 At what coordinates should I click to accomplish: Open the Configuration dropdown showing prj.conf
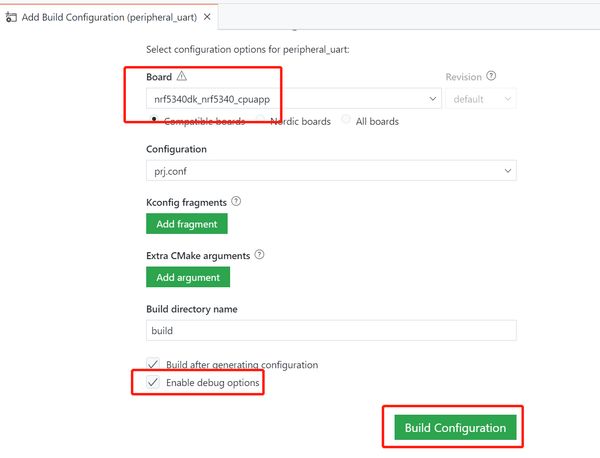click(331, 171)
